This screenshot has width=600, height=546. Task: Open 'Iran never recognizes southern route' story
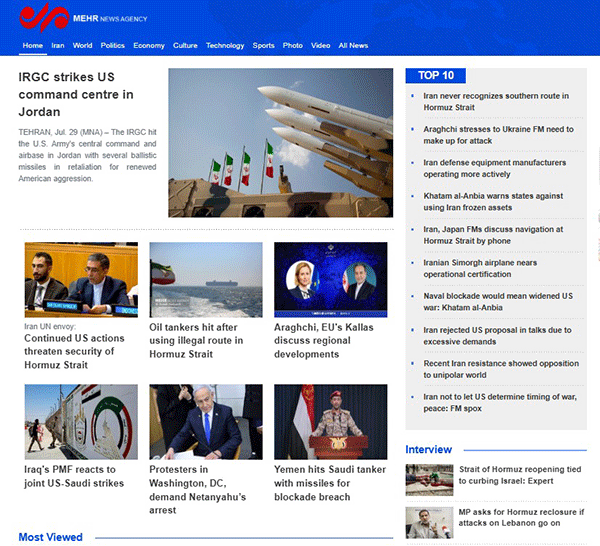coord(496,101)
